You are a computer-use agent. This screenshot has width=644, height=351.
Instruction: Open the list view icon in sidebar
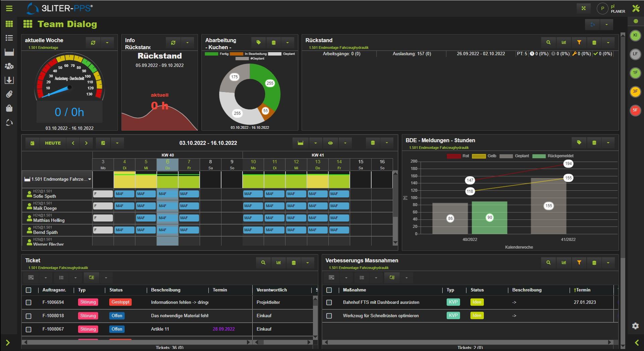click(9, 38)
